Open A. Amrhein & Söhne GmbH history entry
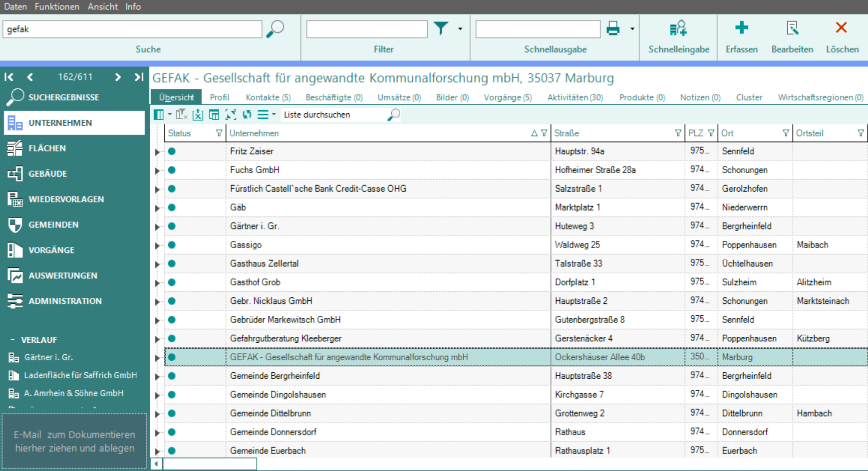The width and height of the screenshot is (868, 471). click(66, 393)
